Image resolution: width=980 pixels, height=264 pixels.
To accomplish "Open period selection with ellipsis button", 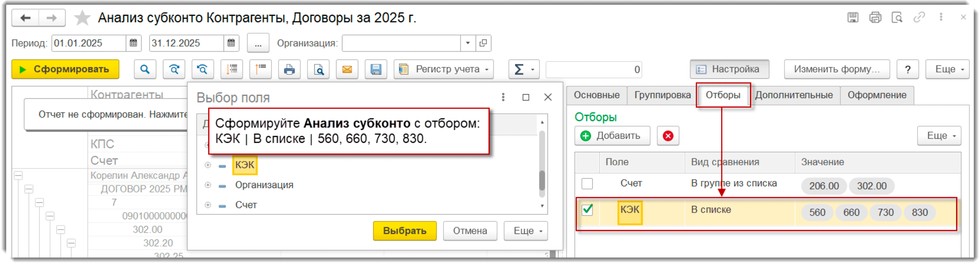I will [x=258, y=43].
